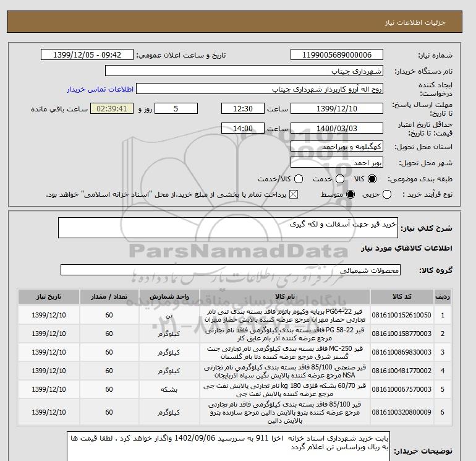Click product name قیر صنعتی 85/100 NSA row
The height and width of the screenshot is (461, 476).
tap(285, 371)
